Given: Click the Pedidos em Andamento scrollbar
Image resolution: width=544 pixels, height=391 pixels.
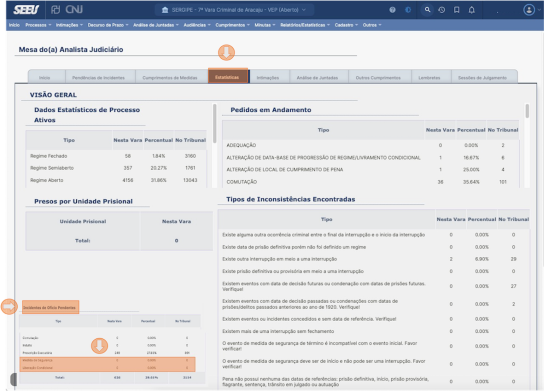Looking at the screenshot, I should click(527, 111).
